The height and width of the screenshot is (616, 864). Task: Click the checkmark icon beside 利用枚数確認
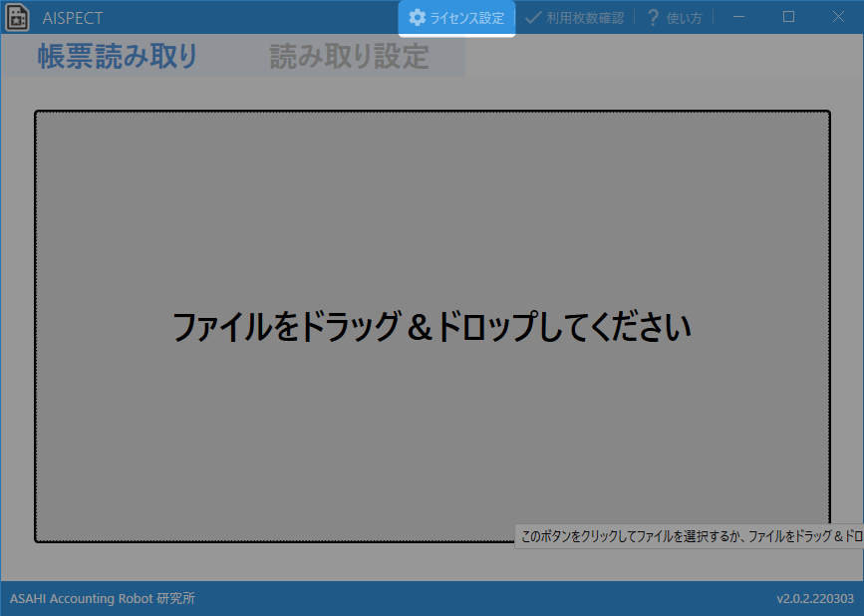pyautogui.click(x=533, y=18)
